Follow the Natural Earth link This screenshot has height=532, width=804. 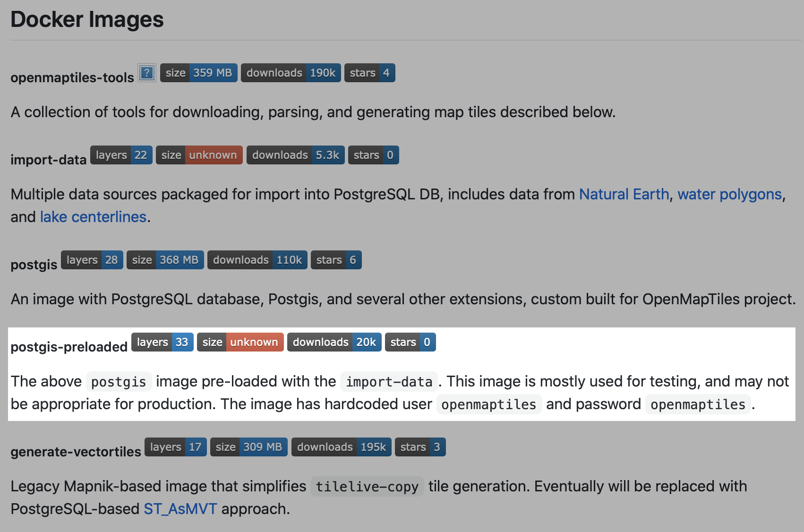[x=624, y=194]
